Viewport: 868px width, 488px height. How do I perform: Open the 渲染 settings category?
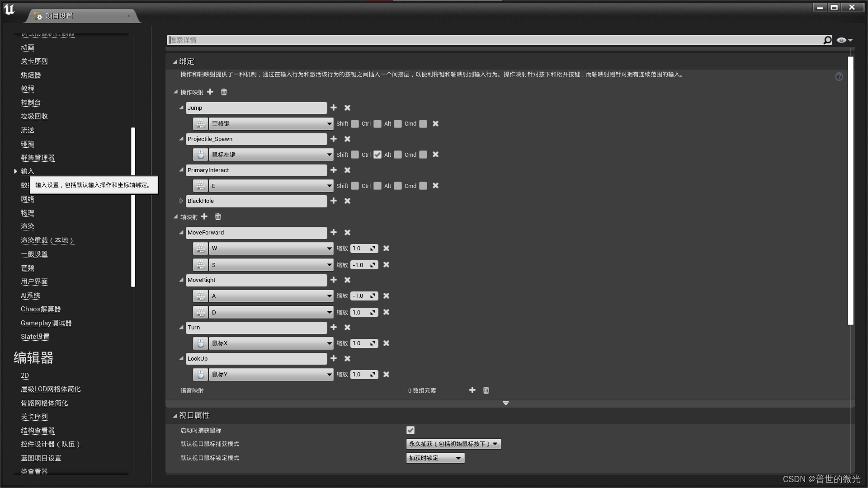[27, 226]
